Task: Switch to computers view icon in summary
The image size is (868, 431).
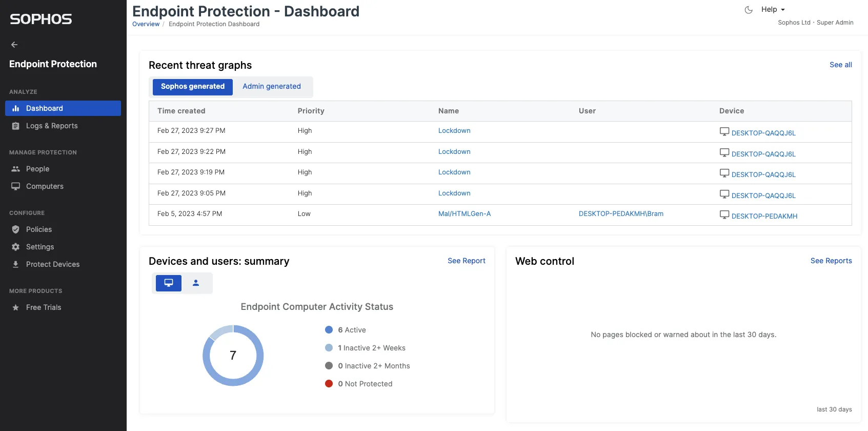Action: click(169, 283)
